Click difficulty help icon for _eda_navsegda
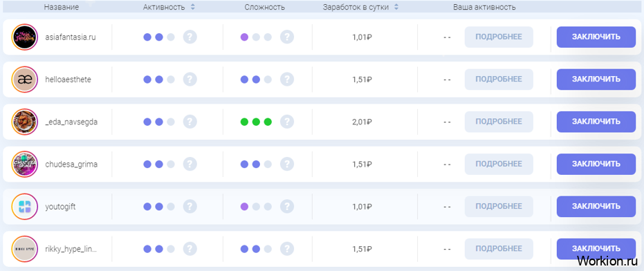644x271 pixels. [x=287, y=122]
